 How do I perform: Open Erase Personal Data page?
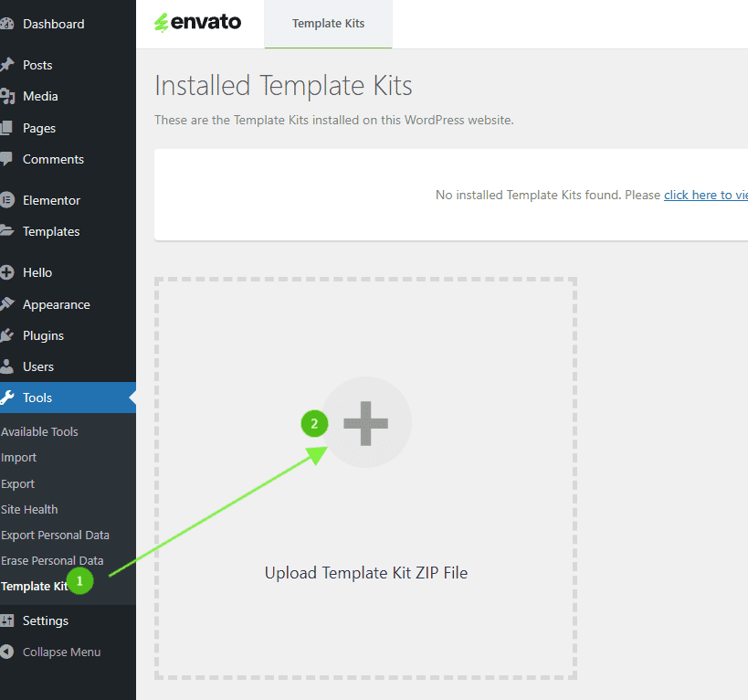[x=52, y=560]
